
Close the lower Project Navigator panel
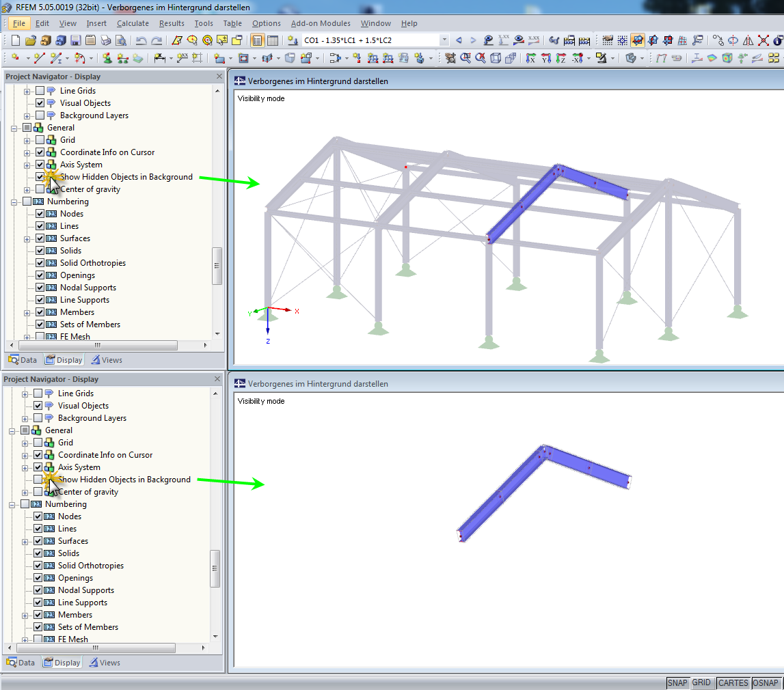click(217, 379)
